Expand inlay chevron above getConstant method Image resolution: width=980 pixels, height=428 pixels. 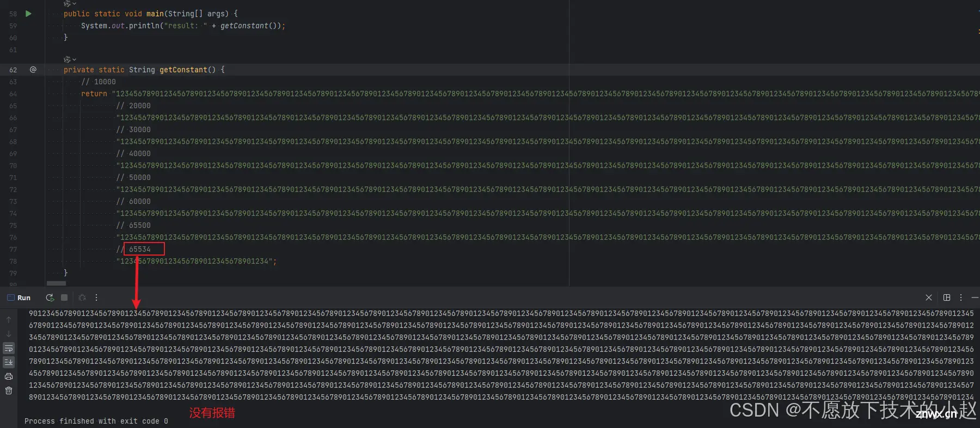tap(74, 59)
